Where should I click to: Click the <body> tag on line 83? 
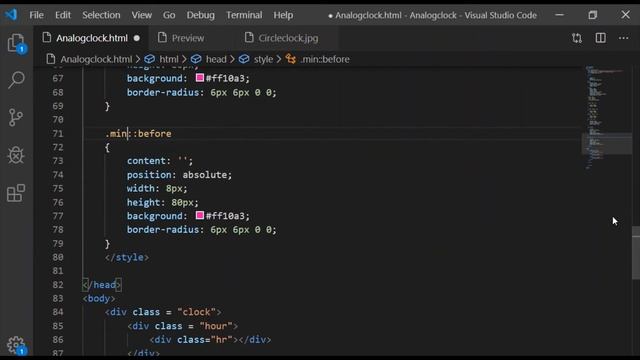point(99,298)
